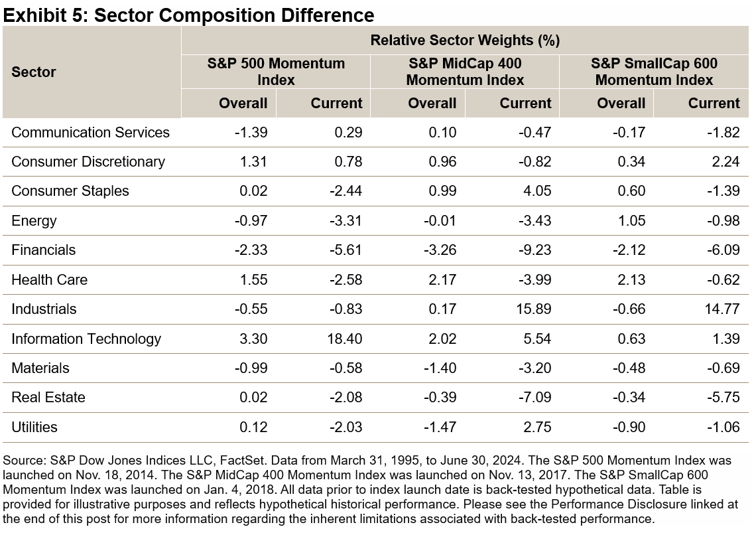Click the Communication Services row label

pos(90,132)
